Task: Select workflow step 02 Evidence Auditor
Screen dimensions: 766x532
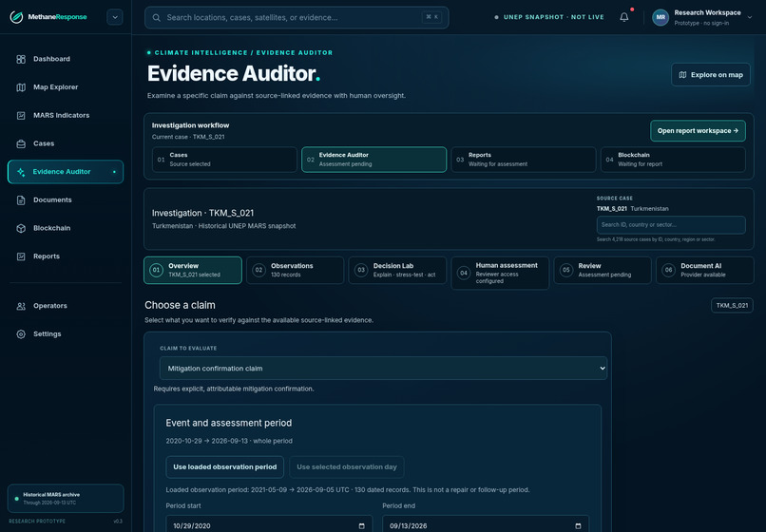Action: click(373, 160)
